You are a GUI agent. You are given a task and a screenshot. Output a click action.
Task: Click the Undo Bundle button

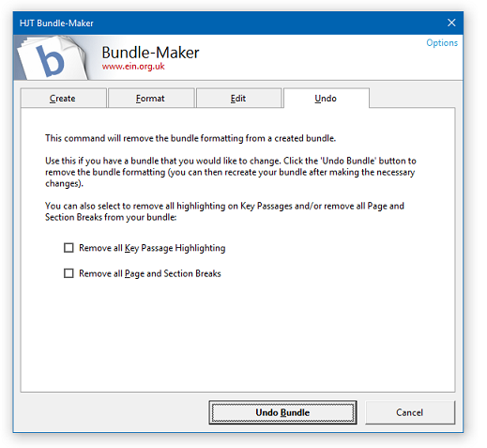pos(282,412)
